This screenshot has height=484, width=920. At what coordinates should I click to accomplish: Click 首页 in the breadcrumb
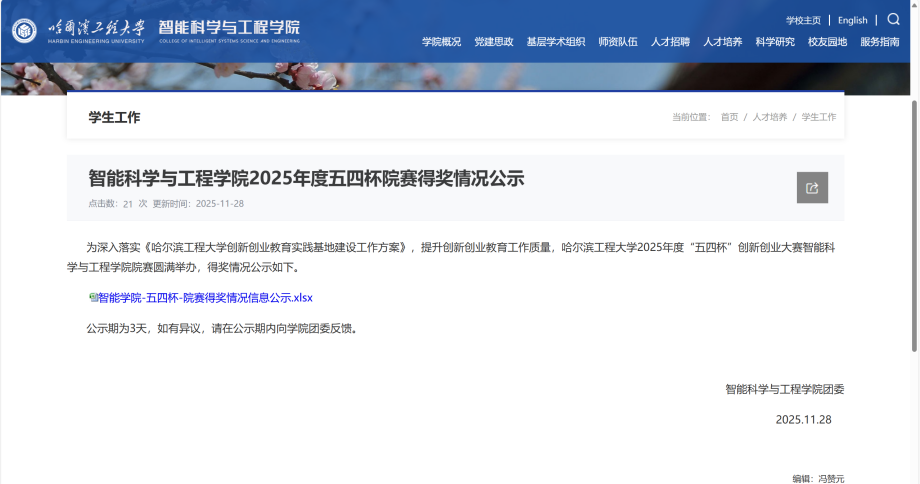pos(729,117)
